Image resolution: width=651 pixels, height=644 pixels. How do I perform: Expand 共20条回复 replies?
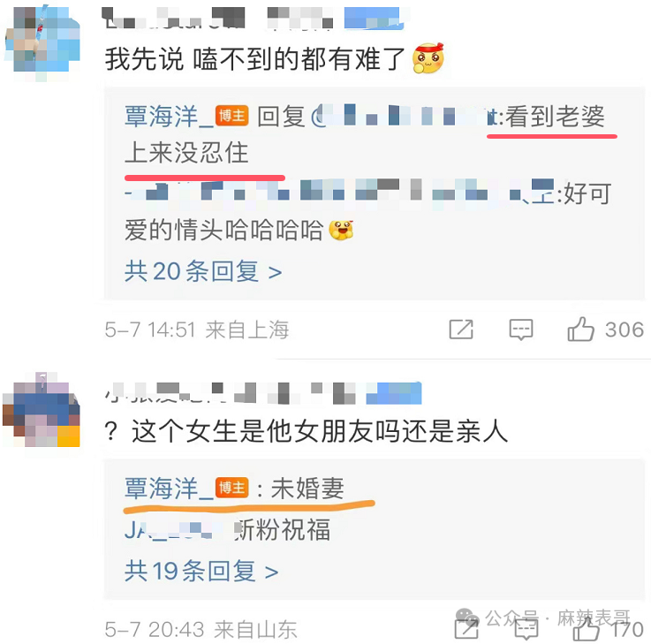(x=203, y=271)
